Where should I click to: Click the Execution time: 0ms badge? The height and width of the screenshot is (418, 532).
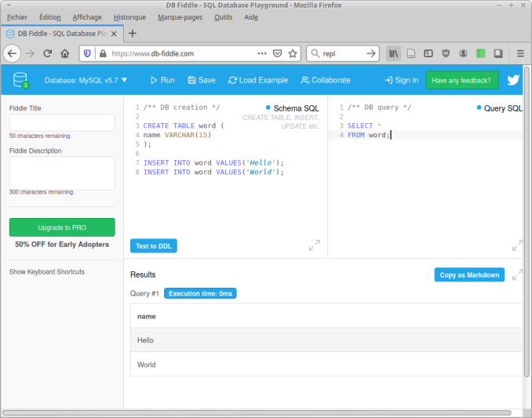point(200,293)
